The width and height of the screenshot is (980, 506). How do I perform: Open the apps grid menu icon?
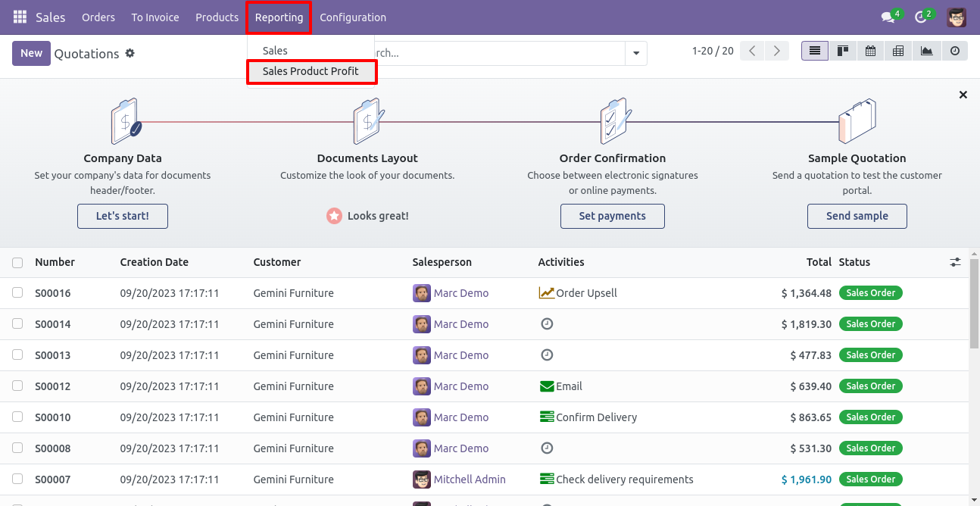pos(20,17)
